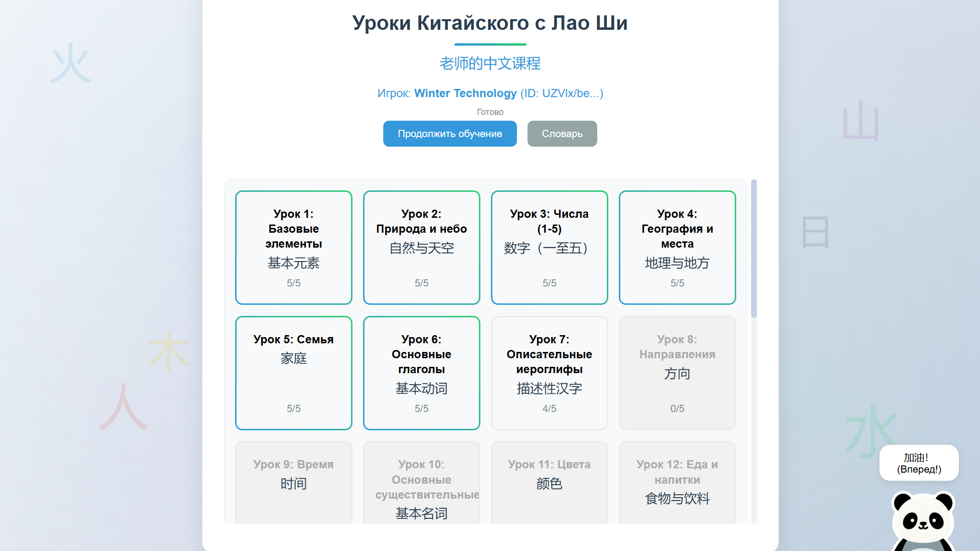980x551 pixels.
Task: Open the Winter Technology player profile link
Action: pos(465,93)
